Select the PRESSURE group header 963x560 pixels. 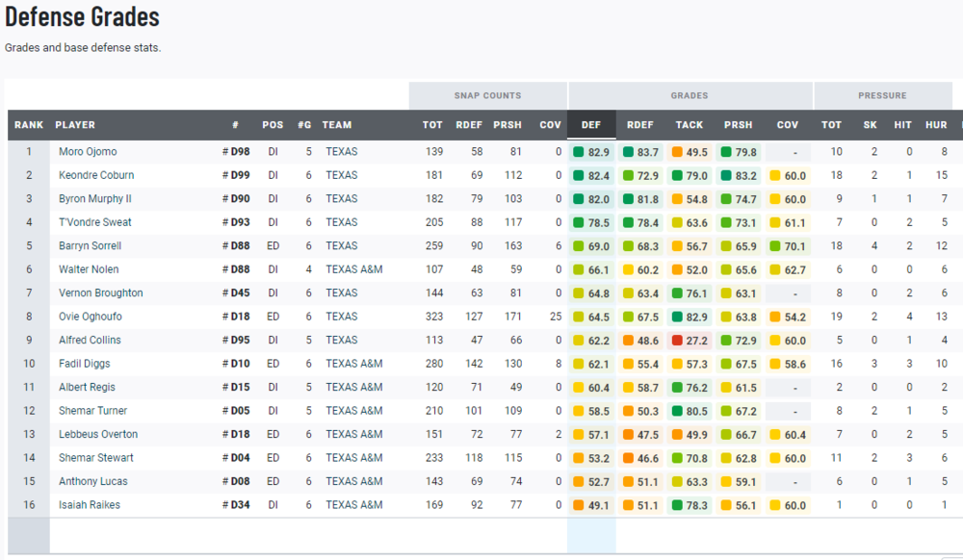tap(882, 96)
